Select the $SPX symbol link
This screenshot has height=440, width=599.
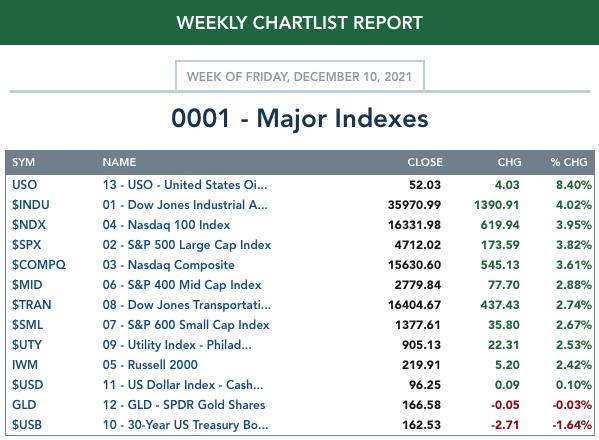pos(26,245)
